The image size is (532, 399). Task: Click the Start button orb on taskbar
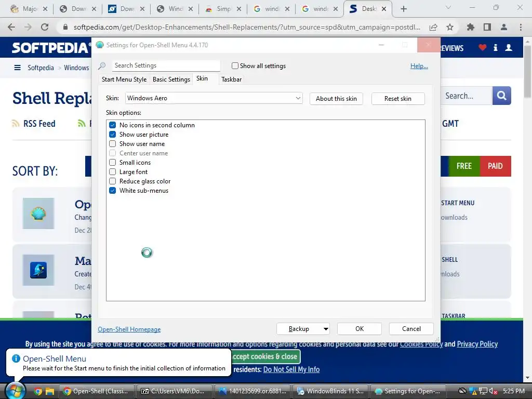click(x=15, y=391)
